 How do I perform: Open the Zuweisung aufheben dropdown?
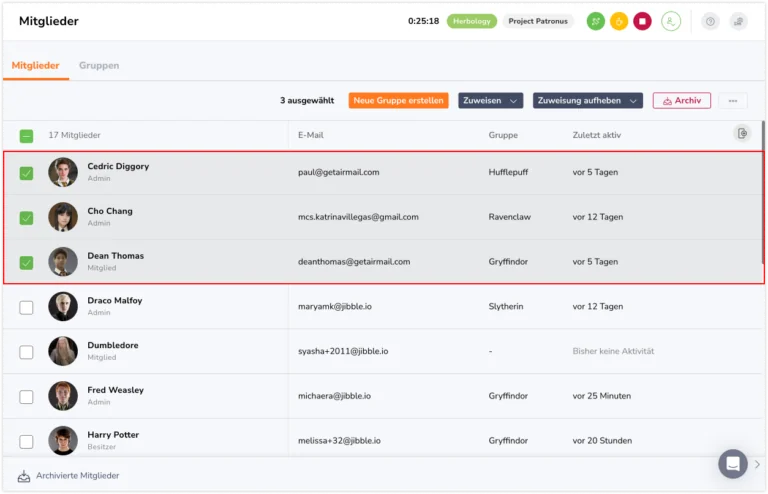pyautogui.click(x=587, y=100)
